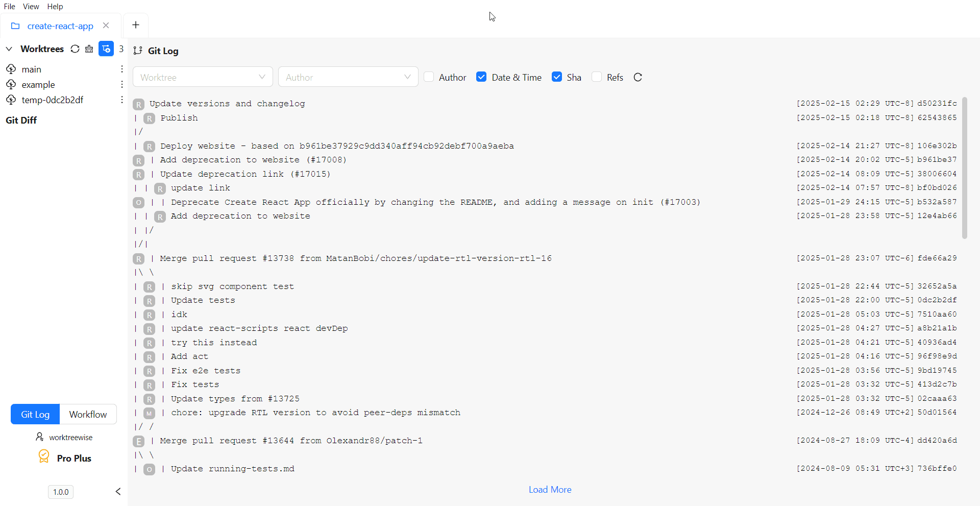
Task: Collapse the Worktrees section chevron
Action: [9, 49]
